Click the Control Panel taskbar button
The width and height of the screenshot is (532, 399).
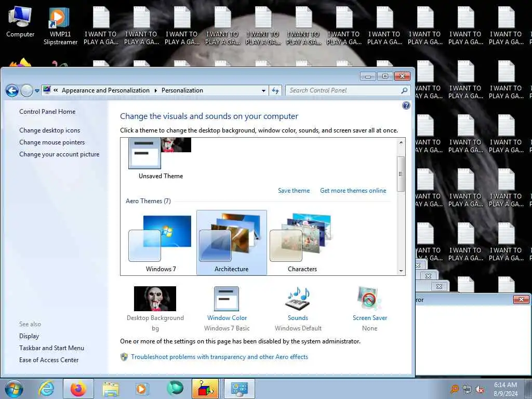(x=239, y=389)
